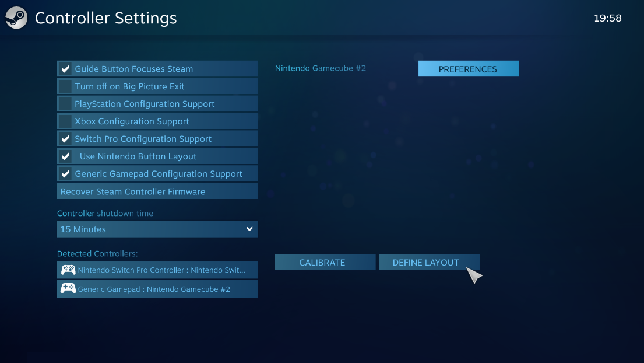This screenshot has width=644, height=363.
Task: Click gamepad icon for Generic Gamepad entry
Action: 68,288
